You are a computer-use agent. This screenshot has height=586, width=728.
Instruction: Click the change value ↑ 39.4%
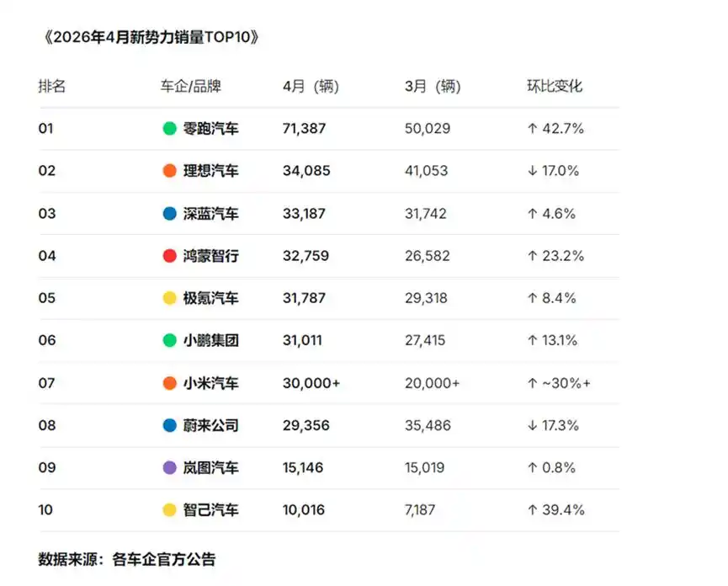point(555,510)
